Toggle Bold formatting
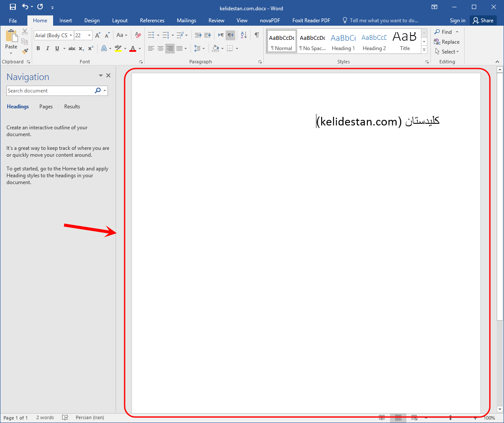The height and width of the screenshot is (423, 504). pos(38,48)
